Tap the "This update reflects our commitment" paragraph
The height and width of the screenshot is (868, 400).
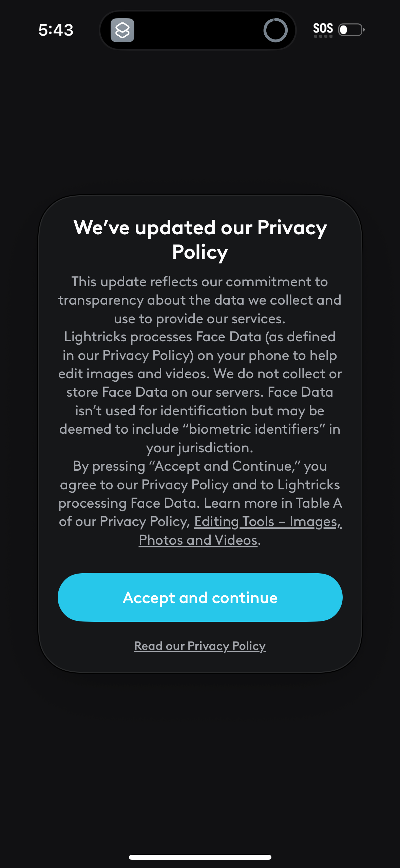tap(200, 300)
